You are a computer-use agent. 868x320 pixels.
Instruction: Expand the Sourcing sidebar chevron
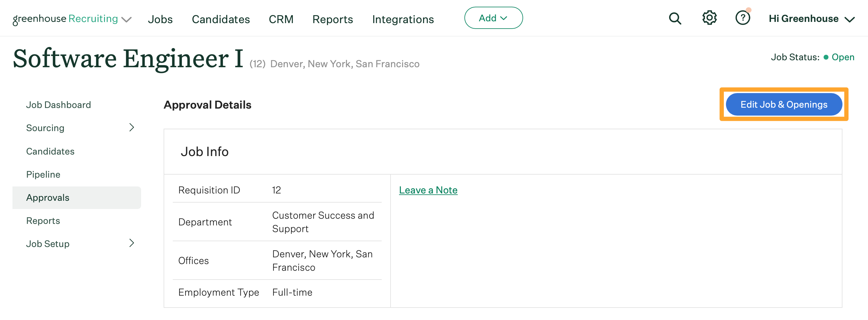(132, 127)
